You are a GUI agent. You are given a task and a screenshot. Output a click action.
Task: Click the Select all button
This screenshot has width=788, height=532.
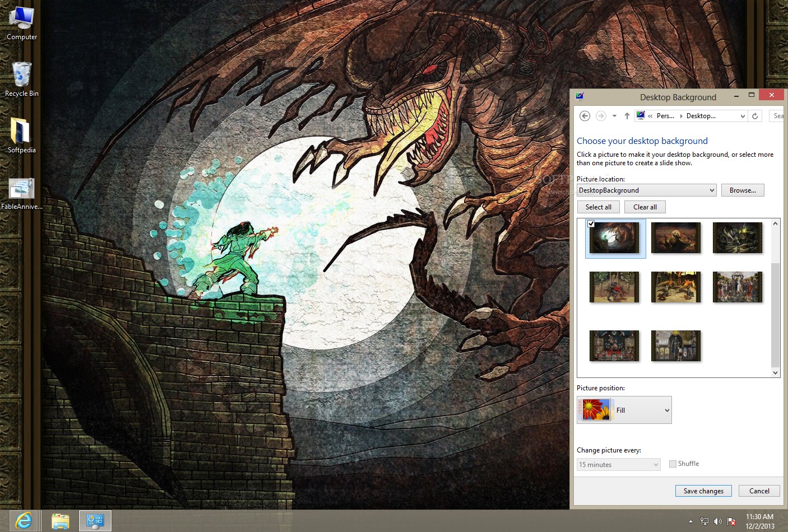[599, 207]
